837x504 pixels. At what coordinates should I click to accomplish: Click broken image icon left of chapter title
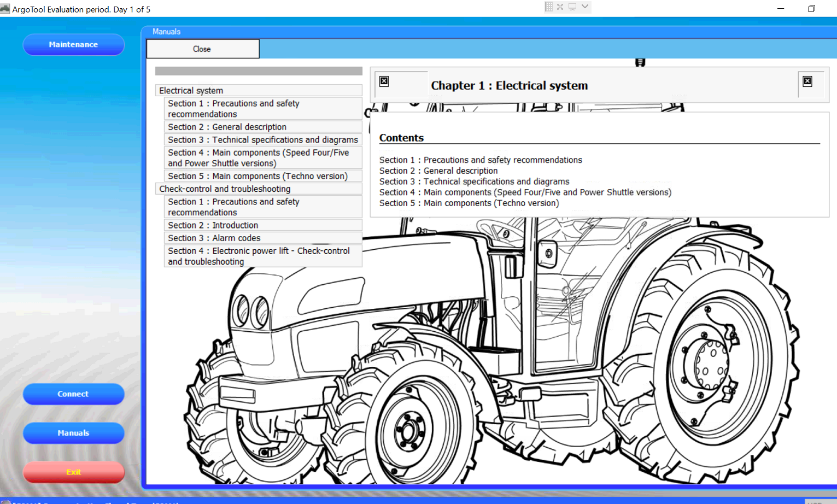point(384,81)
